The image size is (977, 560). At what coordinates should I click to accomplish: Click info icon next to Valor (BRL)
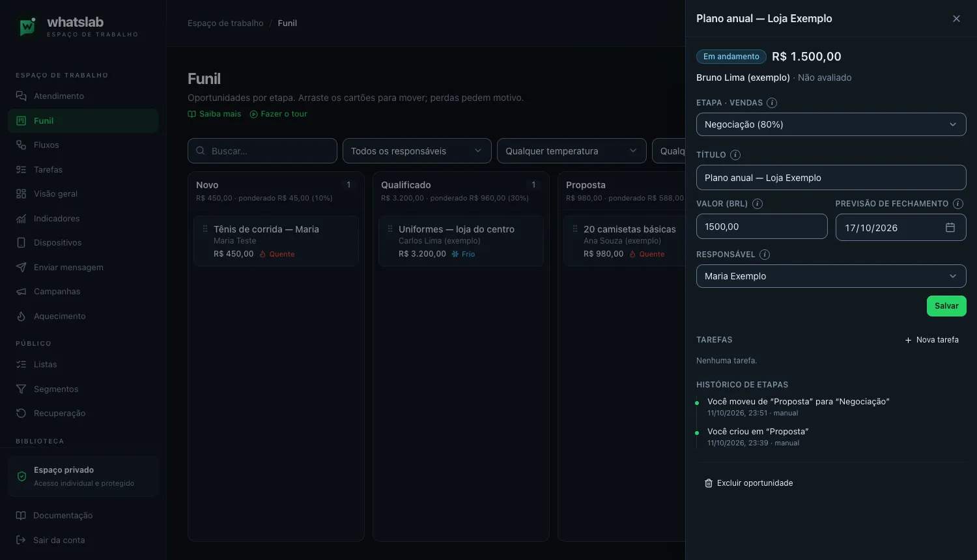(x=758, y=204)
